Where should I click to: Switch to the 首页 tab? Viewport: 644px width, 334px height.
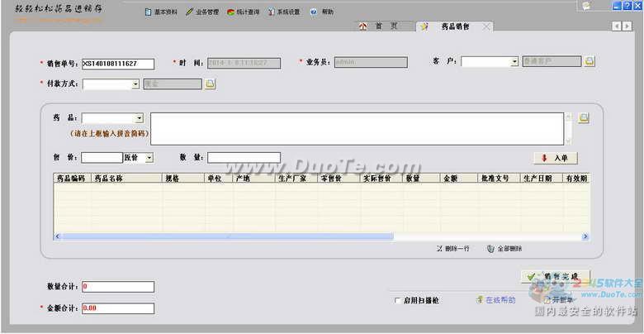[x=386, y=26]
